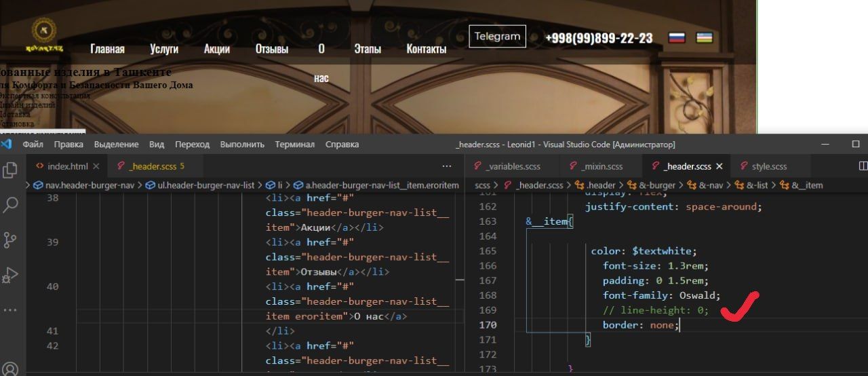Click the Этапы link in website navigation
Screen dimensions: 868x376
368,49
